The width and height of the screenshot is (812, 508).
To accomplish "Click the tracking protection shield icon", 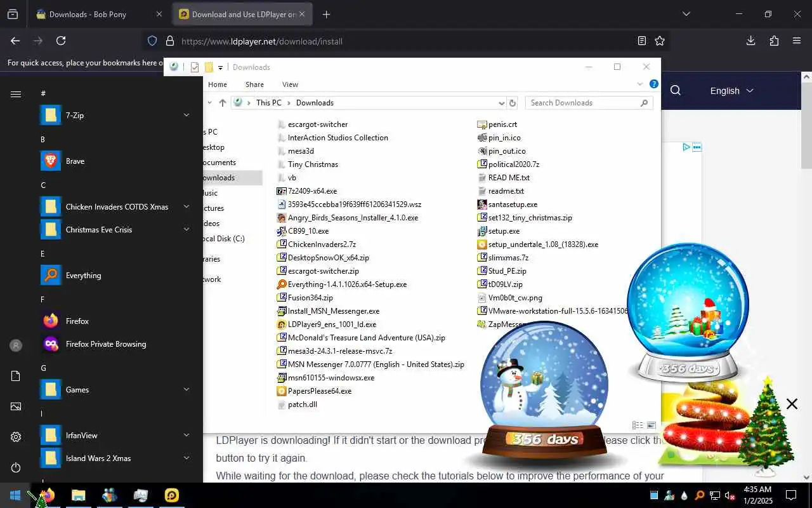I will pyautogui.click(x=152, y=41).
